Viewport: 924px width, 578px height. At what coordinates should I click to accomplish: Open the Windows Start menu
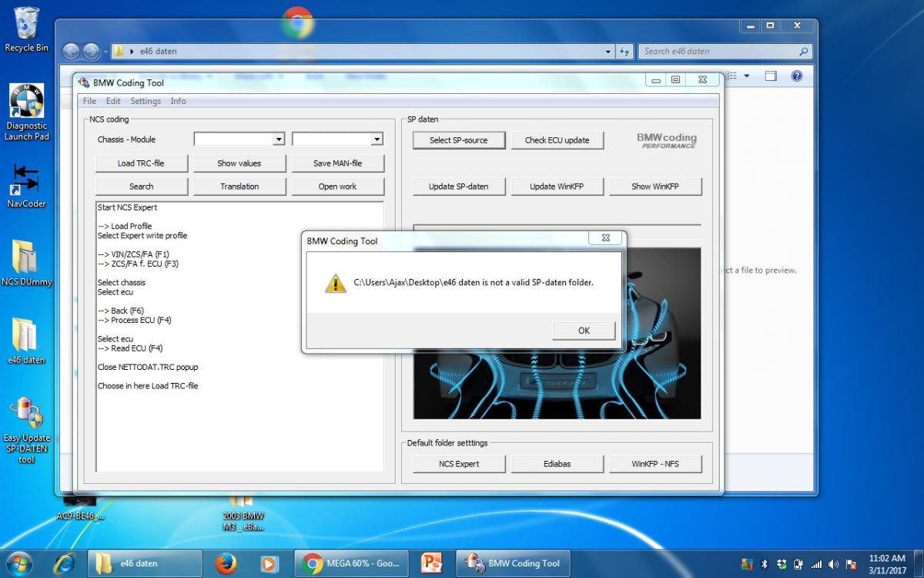(x=18, y=563)
